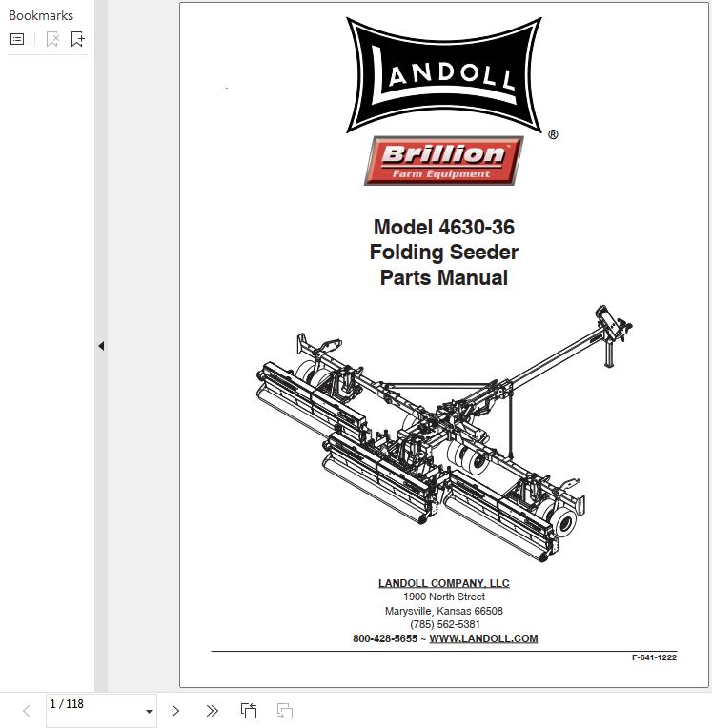Click the F-641-1222 document number

pyautogui.click(x=655, y=657)
